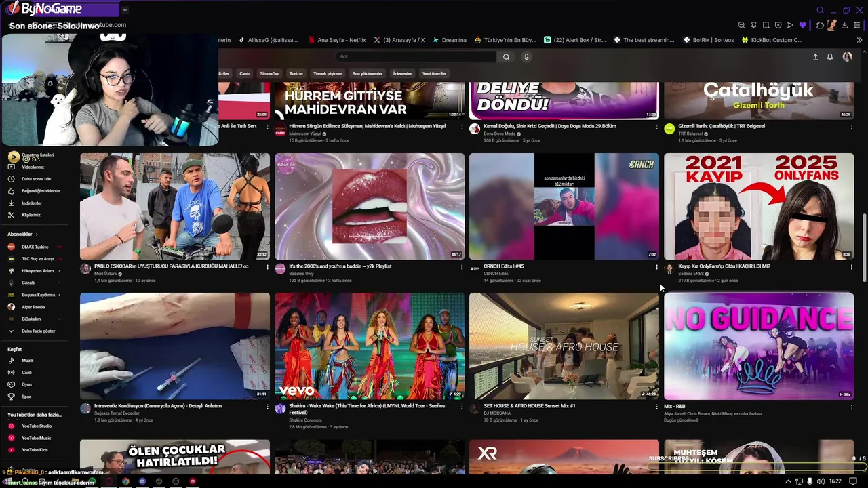868x488 pixels.
Task: Open the No Guidance R&B mix thumbnail
Action: (x=759, y=346)
